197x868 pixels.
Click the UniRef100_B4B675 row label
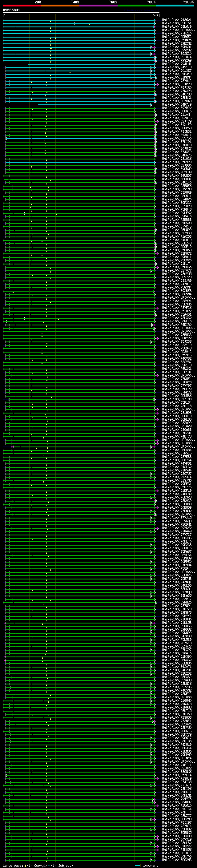click(176, 155)
